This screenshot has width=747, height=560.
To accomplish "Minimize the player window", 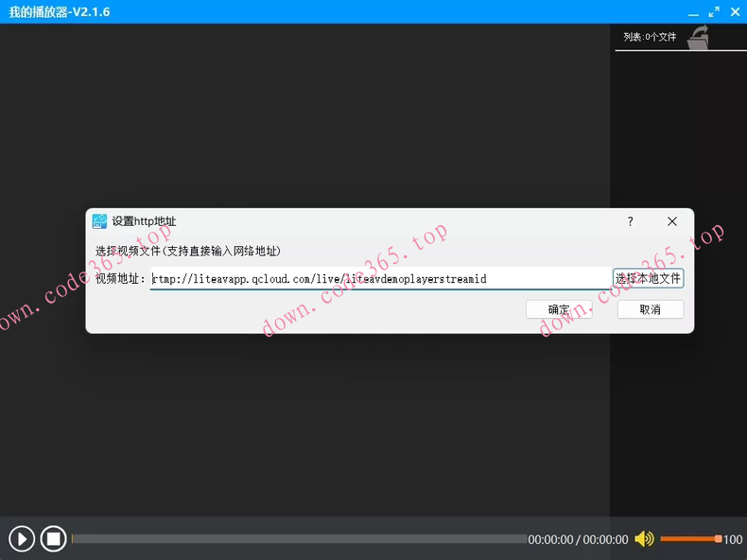I will 692,11.
